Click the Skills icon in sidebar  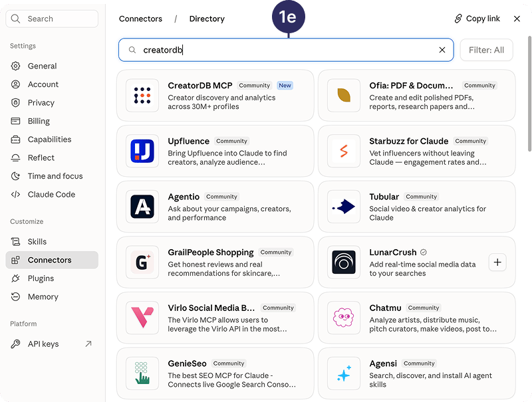click(x=15, y=242)
